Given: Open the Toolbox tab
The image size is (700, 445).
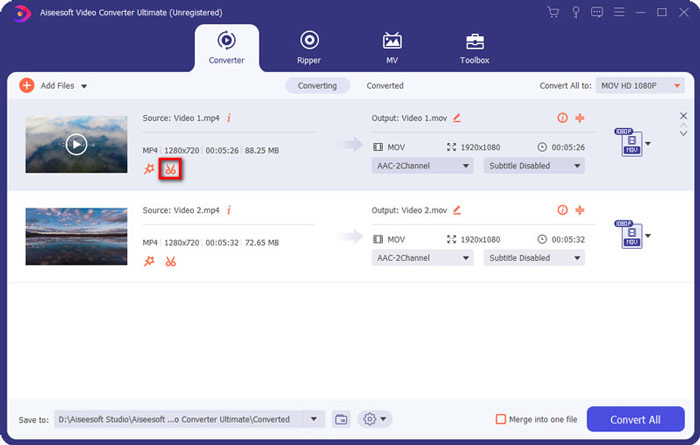Looking at the screenshot, I should pos(475,48).
